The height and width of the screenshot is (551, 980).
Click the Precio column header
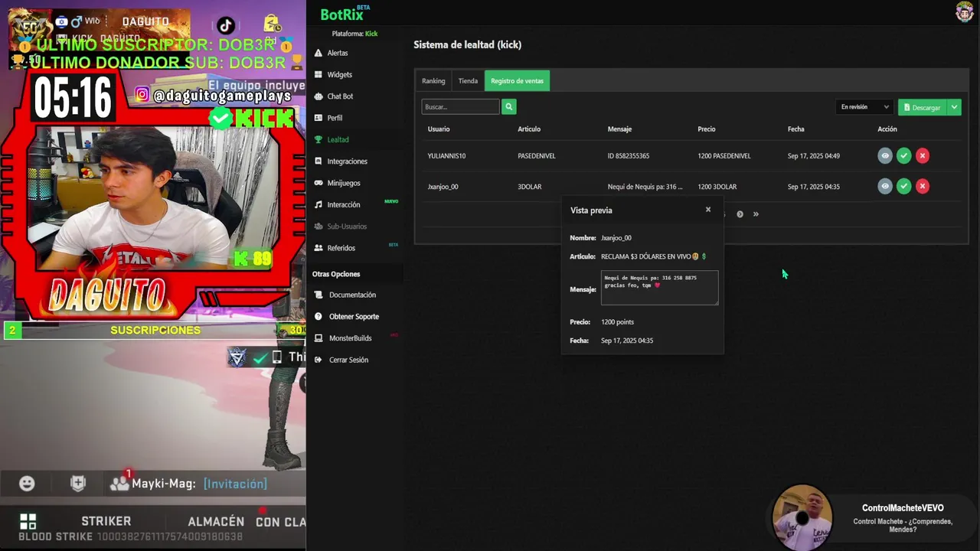(706, 129)
